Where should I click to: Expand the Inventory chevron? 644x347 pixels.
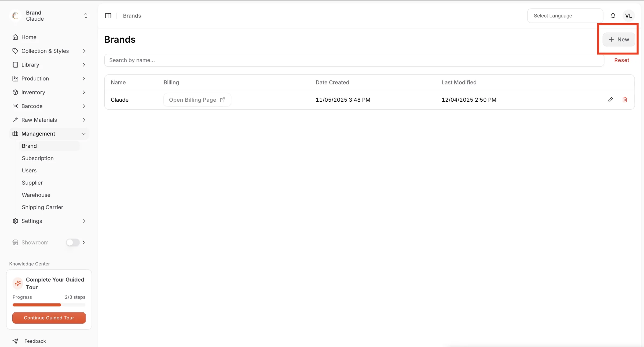[84, 92]
